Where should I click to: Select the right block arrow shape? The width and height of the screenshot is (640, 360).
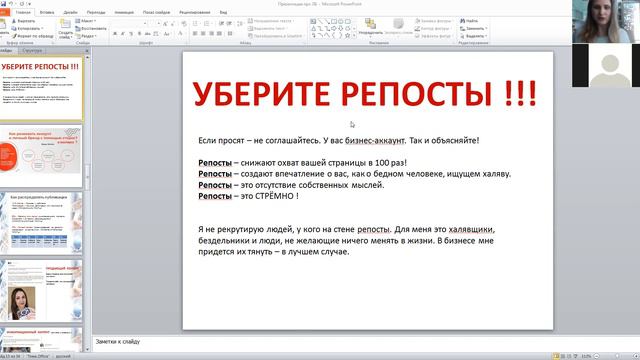(x=334, y=28)
